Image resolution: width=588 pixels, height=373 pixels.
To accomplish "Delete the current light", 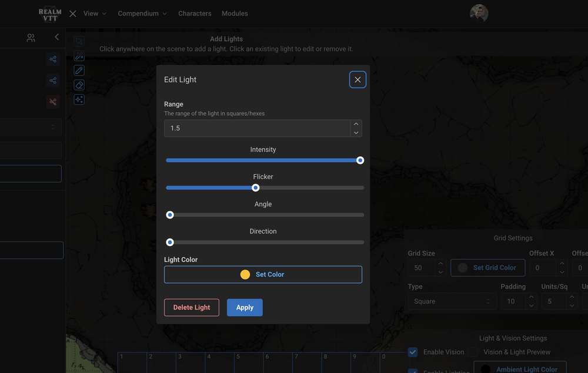I will 191,307.
